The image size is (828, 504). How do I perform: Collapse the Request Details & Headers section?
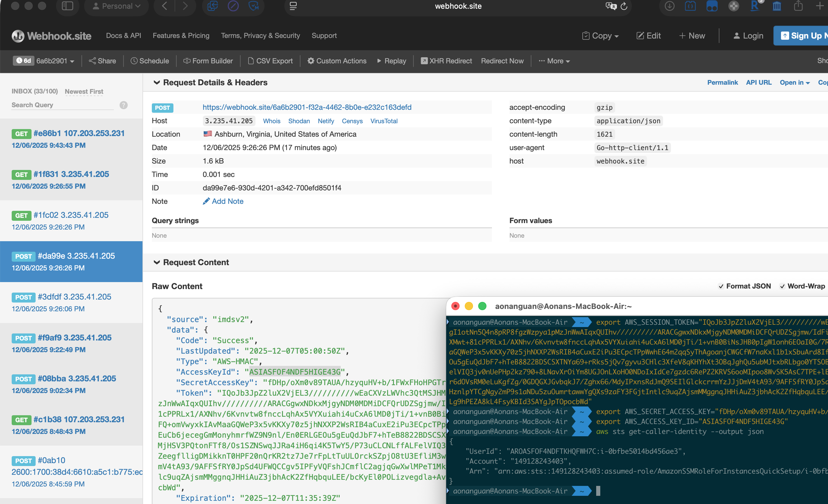(x=157, y=82)
